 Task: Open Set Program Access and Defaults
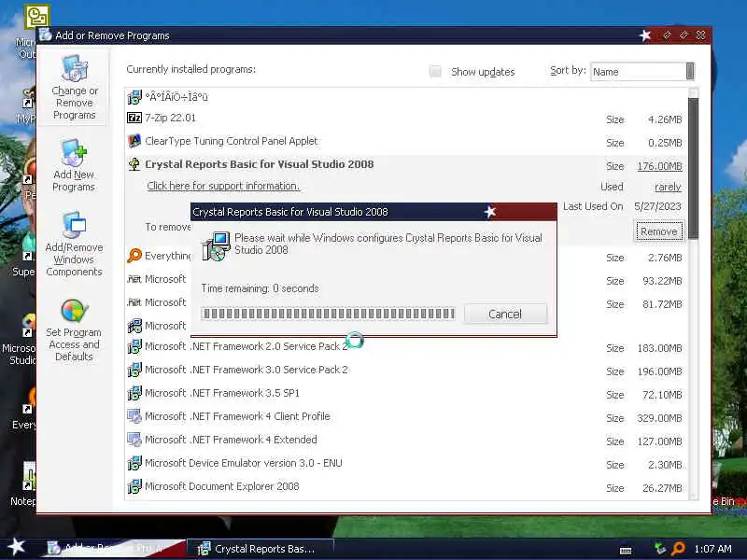[74, 330]
